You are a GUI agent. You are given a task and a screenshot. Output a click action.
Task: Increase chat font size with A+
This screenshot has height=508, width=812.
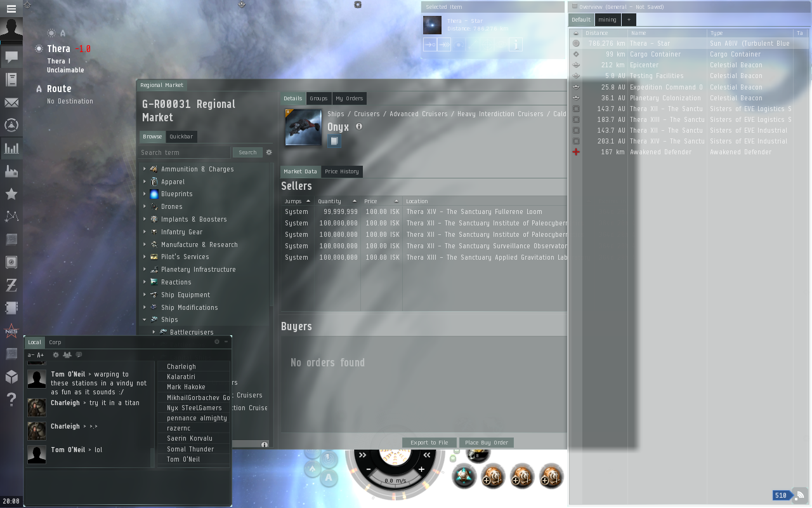coord(41,355)
